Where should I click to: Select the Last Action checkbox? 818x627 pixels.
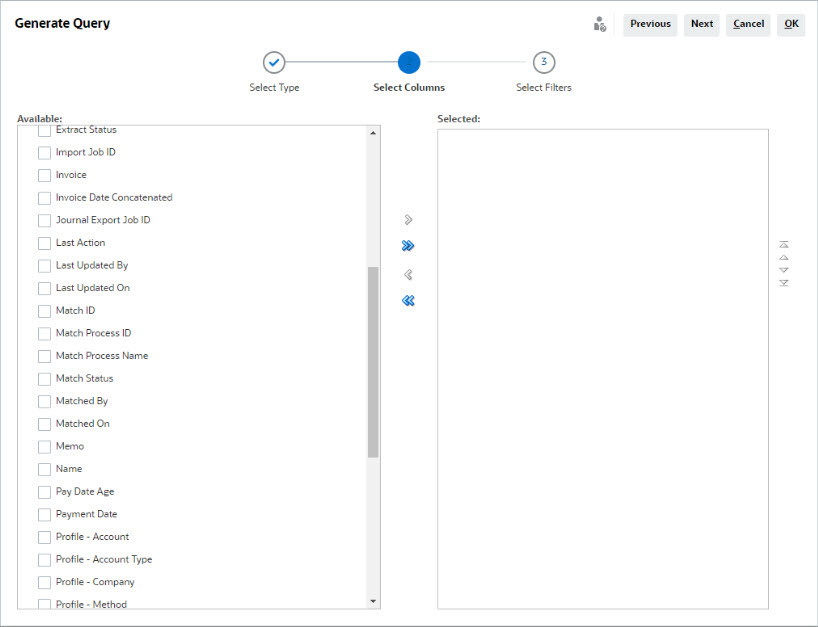point(44,243)
